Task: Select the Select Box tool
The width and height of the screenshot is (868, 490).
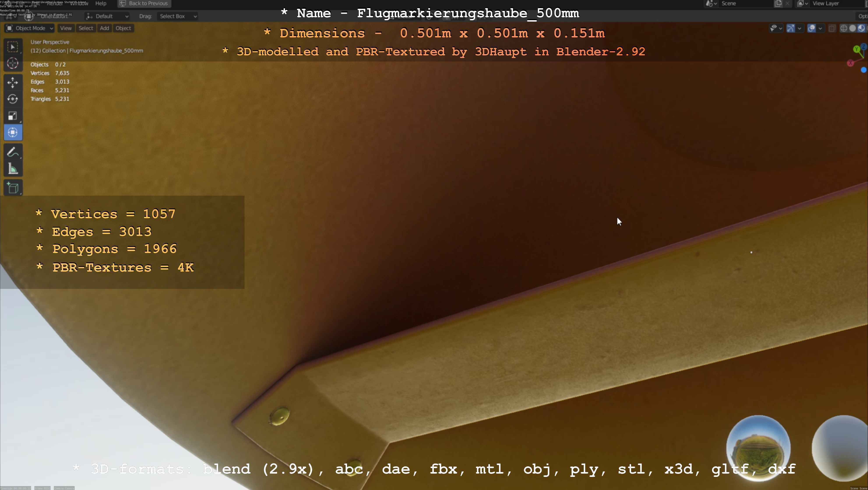Action: point(13,47)
